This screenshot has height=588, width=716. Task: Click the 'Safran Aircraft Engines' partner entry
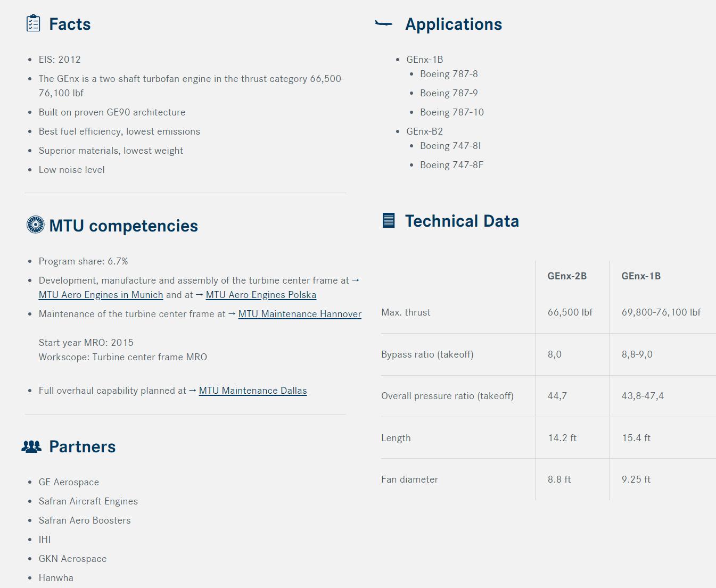(x=88, y=501)
